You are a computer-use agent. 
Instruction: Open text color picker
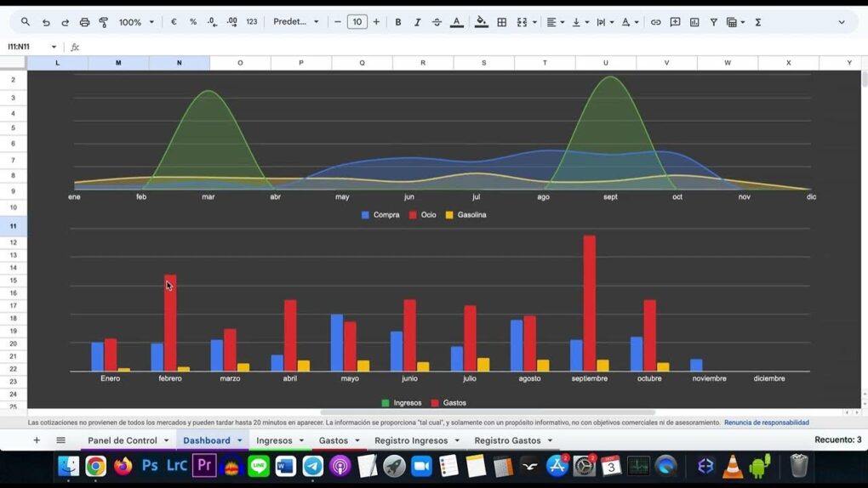point(457,22)
